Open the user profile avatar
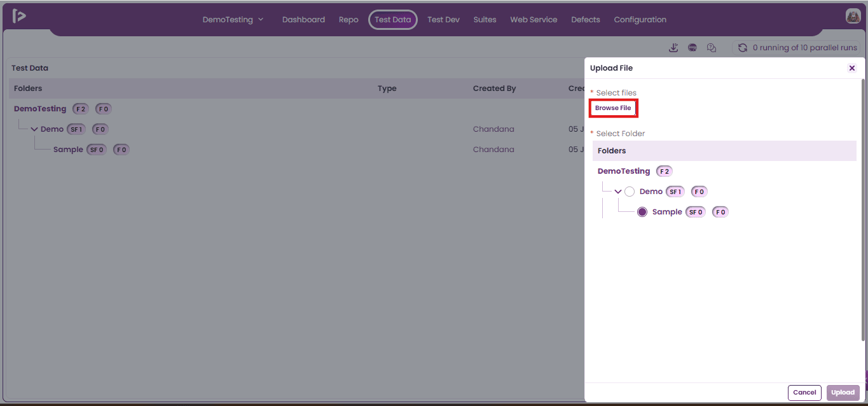This screenshot has width=868, height=406. (853, 17)
